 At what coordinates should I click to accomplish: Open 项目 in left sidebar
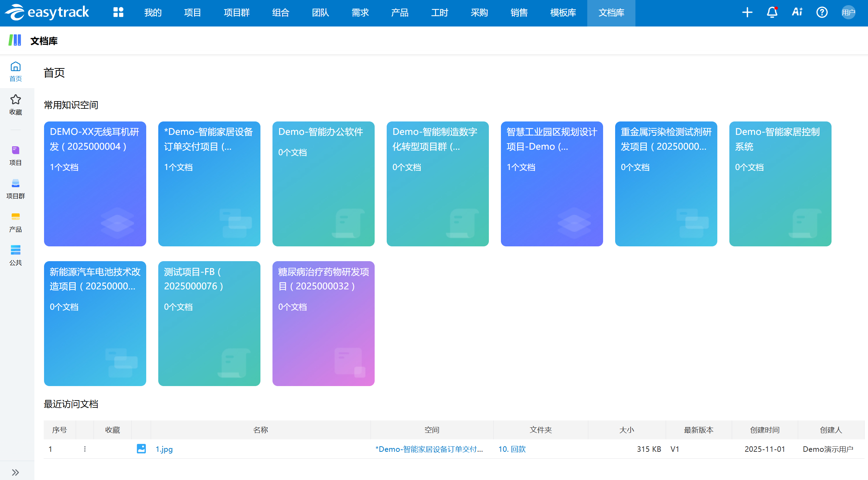(x=15, y=156)
